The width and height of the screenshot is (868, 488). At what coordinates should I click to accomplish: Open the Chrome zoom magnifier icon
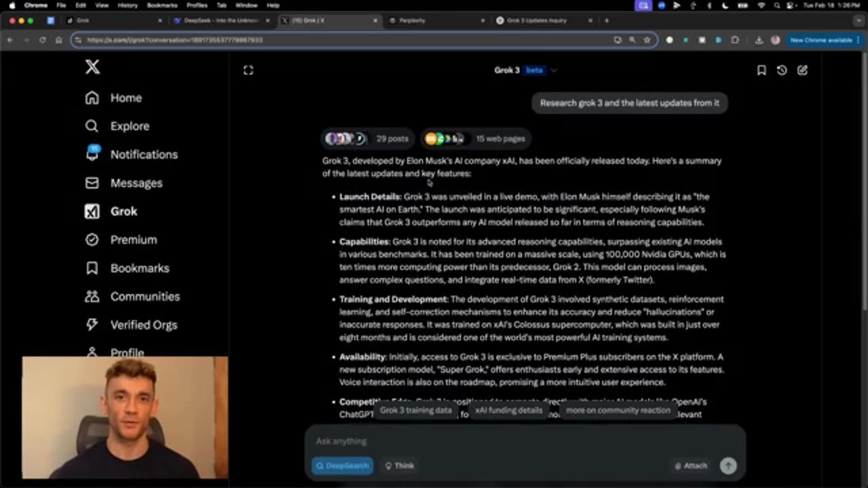[632, 40]
